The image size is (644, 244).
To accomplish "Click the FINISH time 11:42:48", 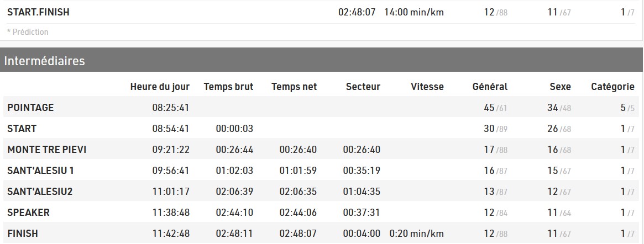I will click(171, 234).
